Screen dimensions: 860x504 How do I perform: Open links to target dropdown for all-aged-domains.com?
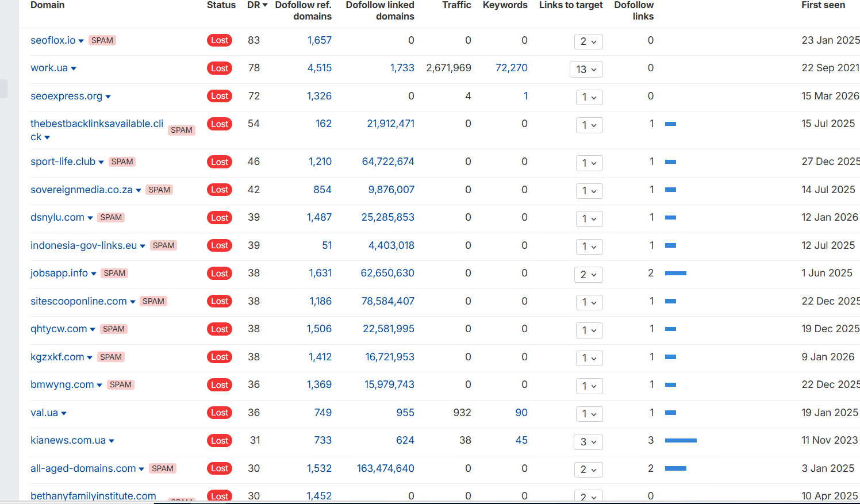point(589,470)
